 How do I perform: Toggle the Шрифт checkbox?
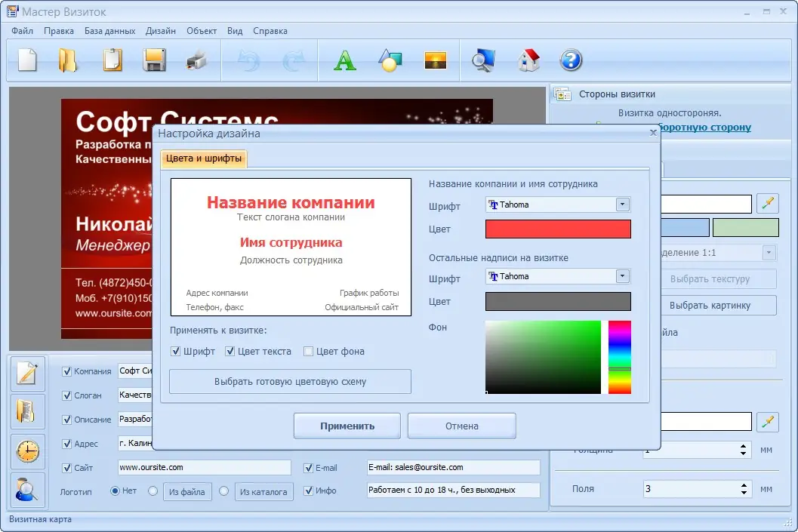(x=176, y=352)
